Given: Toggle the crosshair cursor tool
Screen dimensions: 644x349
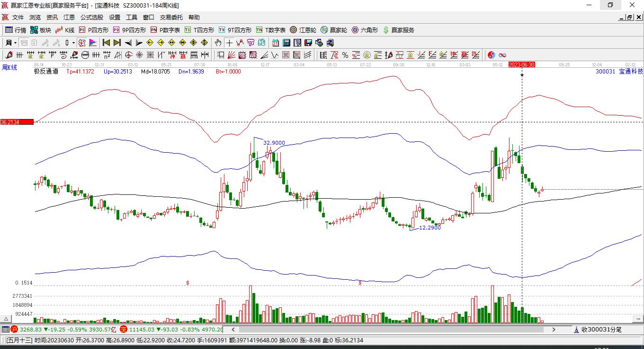Looking at the screenshot, I should click(229, 43).
